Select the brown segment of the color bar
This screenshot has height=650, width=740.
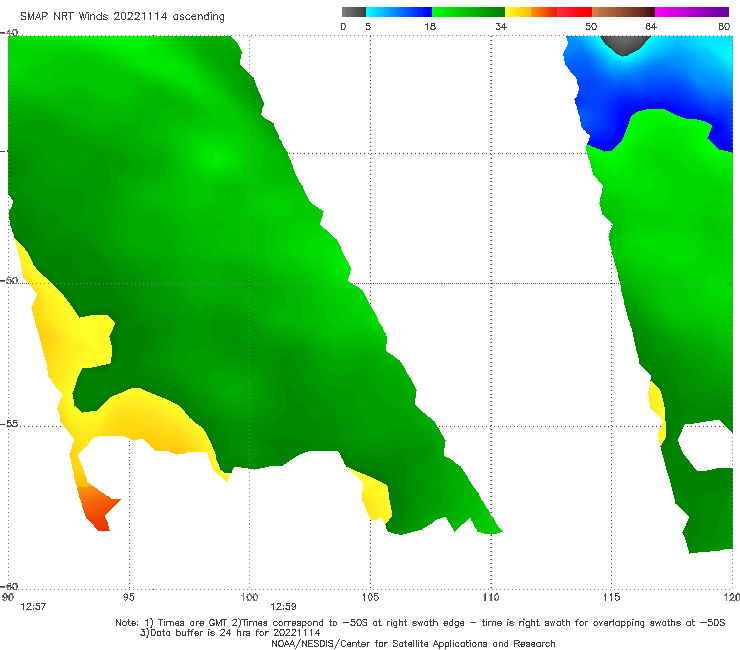(623, 12)
